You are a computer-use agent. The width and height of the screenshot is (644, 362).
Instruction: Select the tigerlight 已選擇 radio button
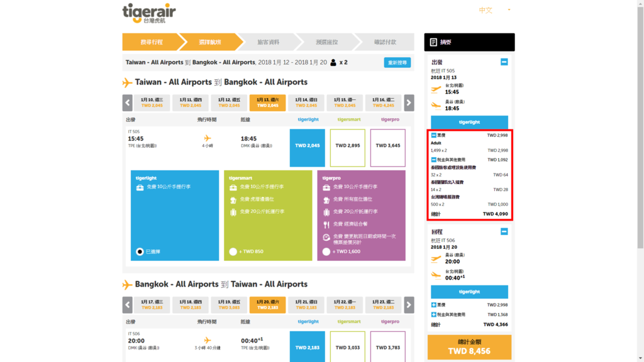[x=140, y=251]
